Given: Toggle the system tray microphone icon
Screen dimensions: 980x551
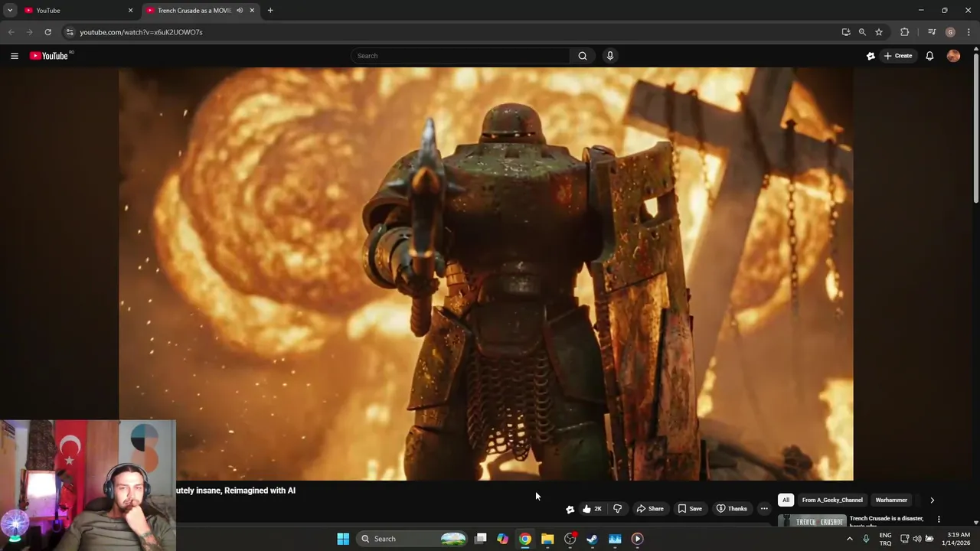Looking at the screenshot, I should (866, 539).
